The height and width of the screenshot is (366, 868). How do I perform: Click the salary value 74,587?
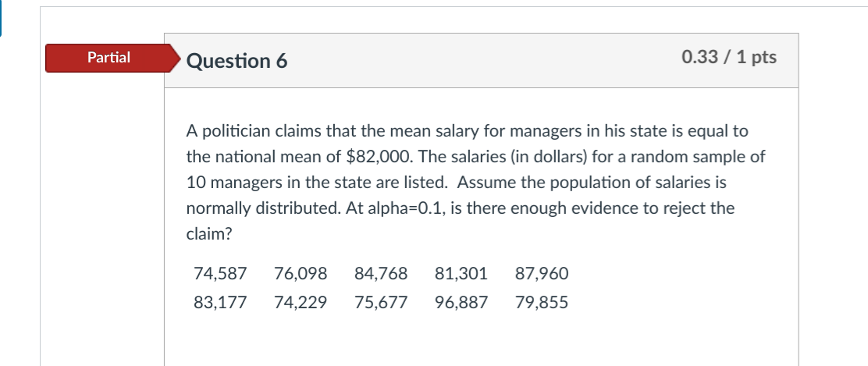[220, 274]
